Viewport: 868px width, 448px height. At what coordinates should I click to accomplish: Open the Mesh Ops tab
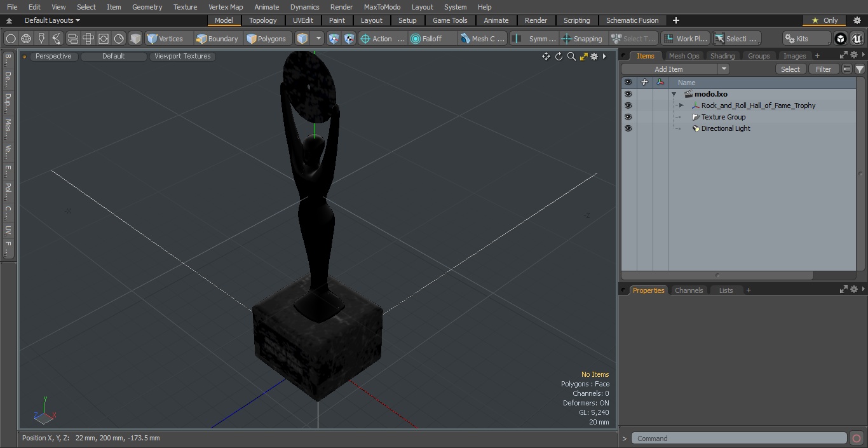(684, 56)
